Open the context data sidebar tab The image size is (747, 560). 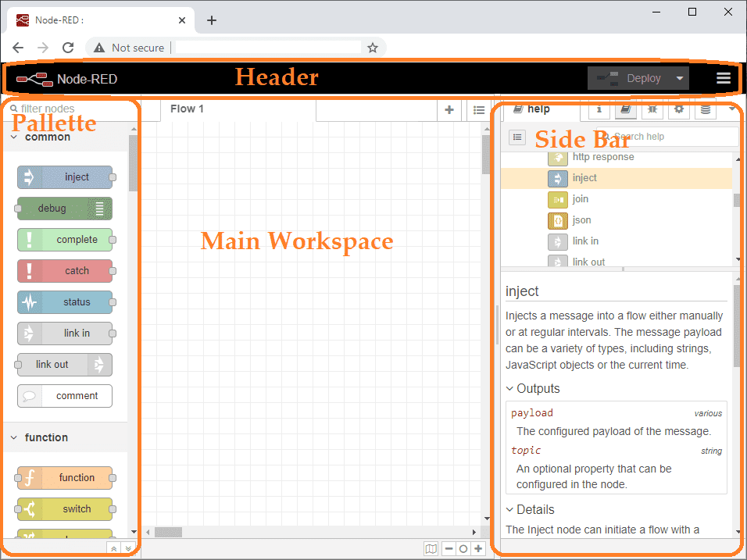(x=706, y=110)
